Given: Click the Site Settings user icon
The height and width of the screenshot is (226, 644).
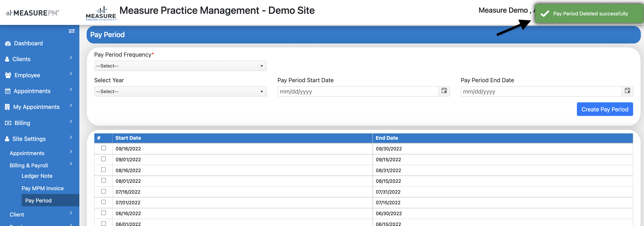Looking at the screenshot, I should pyautogui.click(x=7, y=139).
